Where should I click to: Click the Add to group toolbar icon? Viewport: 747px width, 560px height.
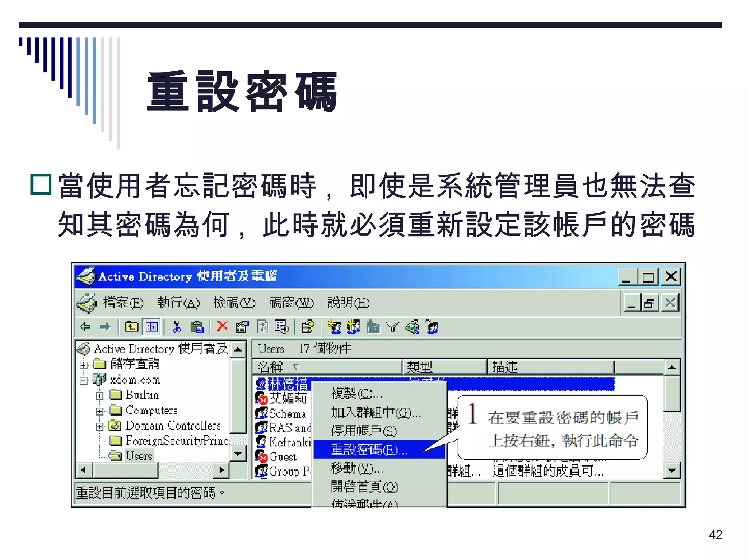432,327
